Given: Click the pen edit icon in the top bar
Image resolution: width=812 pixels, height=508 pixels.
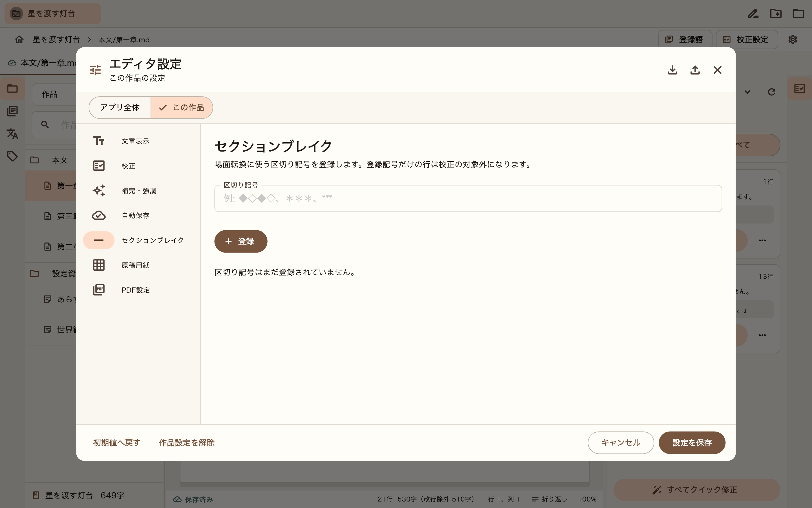Looking at the screenshot, I should point(753,14).
